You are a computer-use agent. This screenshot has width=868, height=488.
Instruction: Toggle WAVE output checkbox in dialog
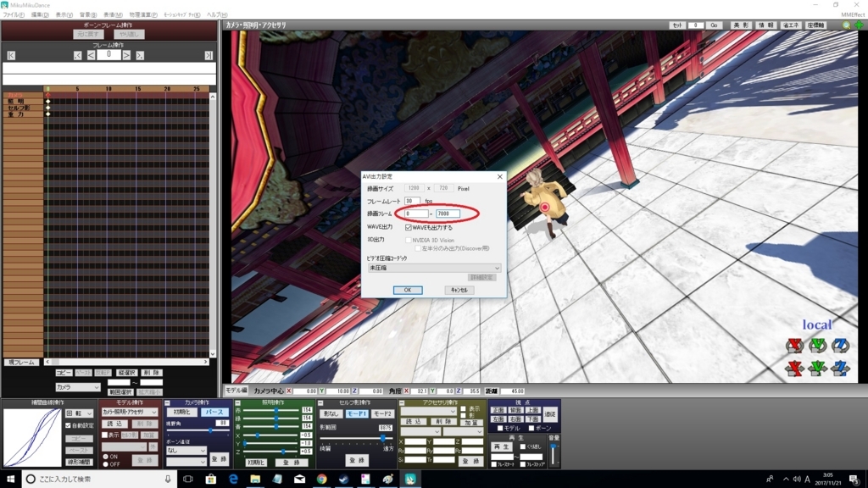[409, 227]
